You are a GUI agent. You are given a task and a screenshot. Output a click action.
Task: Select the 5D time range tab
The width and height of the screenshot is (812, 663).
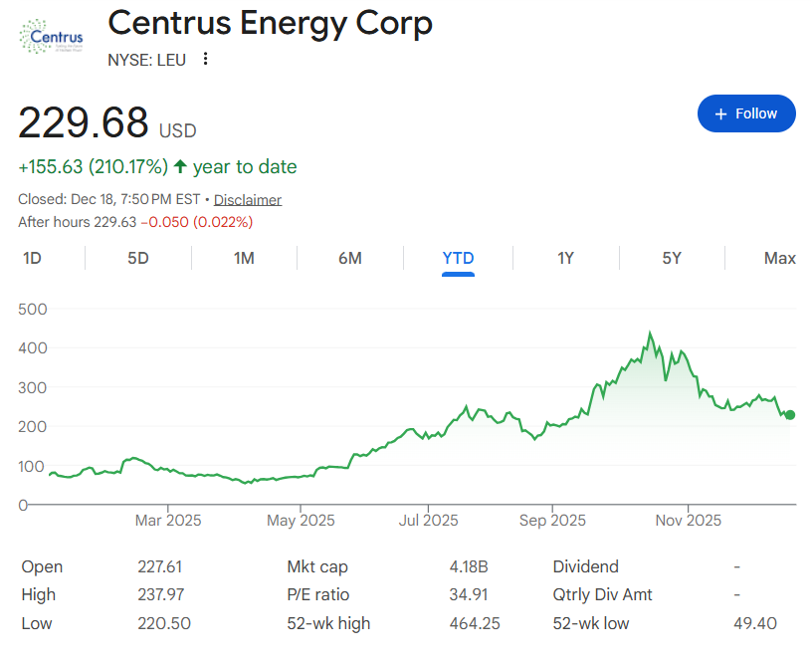(x=138, y=259)
